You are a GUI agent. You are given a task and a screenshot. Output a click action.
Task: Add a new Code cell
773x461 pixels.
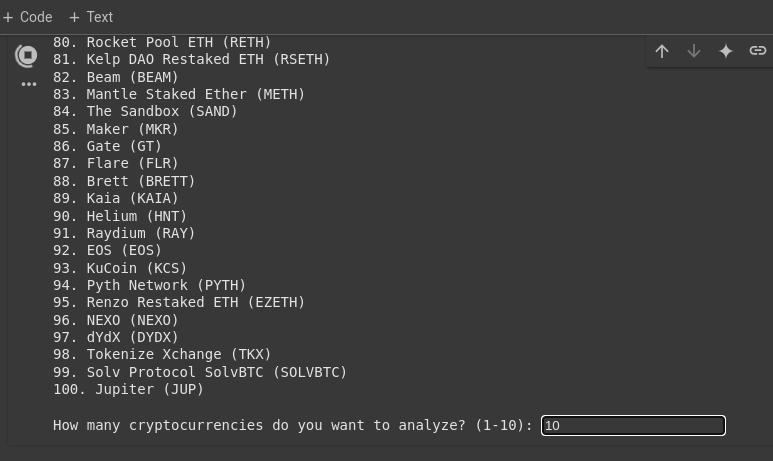pos(28,17)
